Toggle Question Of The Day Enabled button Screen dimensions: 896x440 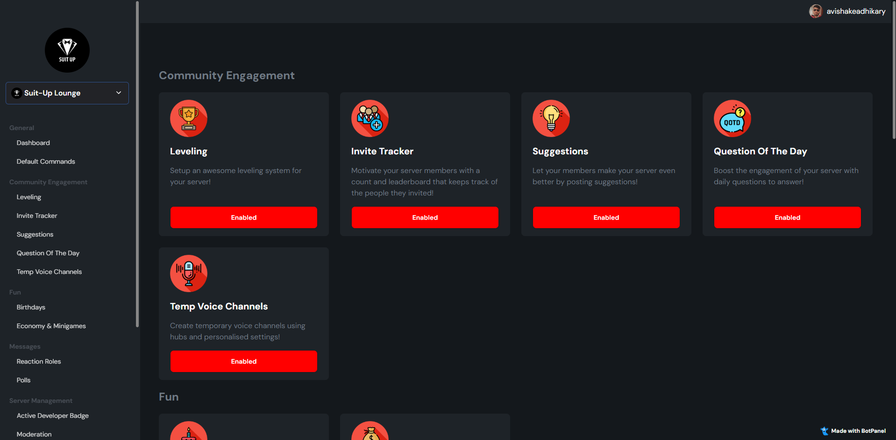787,217
